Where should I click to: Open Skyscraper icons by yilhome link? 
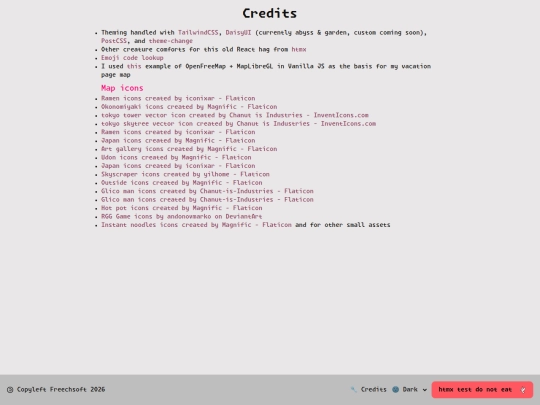tap(185, 174)
